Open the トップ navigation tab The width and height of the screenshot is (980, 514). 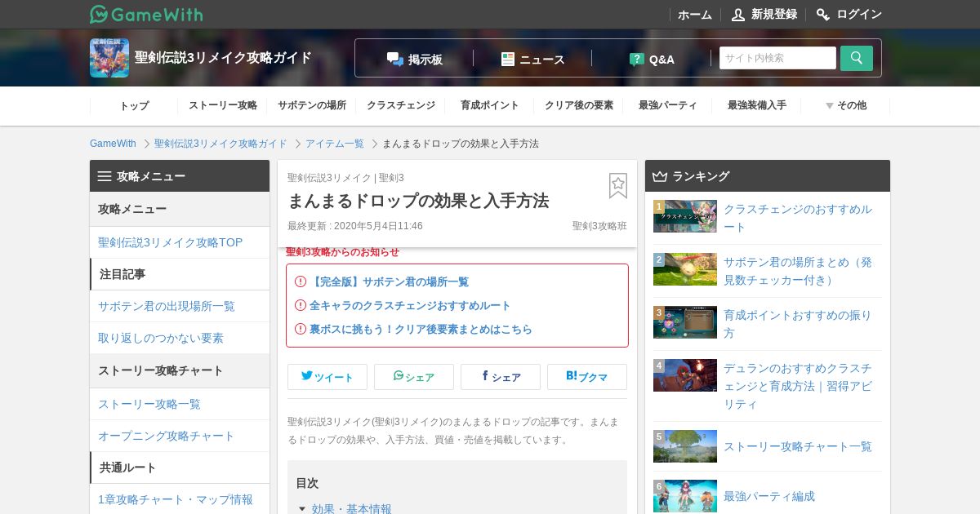point(134,105)
